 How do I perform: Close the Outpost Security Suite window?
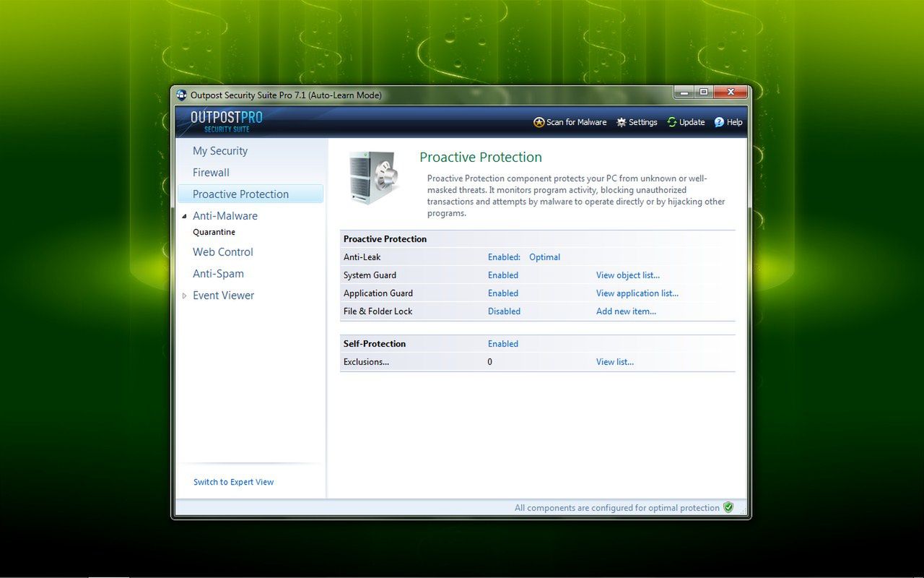click(x=730, y=92)
